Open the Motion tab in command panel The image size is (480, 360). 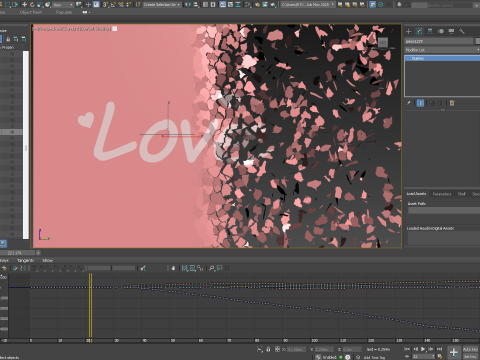441,31
